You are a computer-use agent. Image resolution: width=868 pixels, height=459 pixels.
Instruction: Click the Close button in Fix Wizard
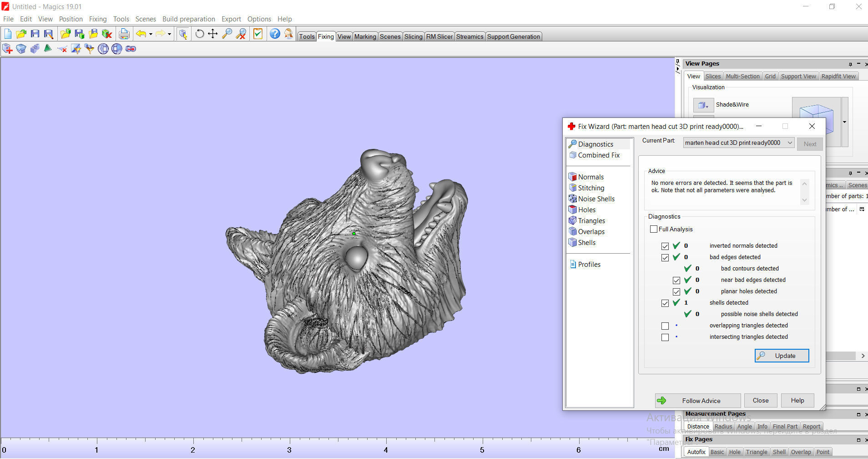click(x=761, y=400)
